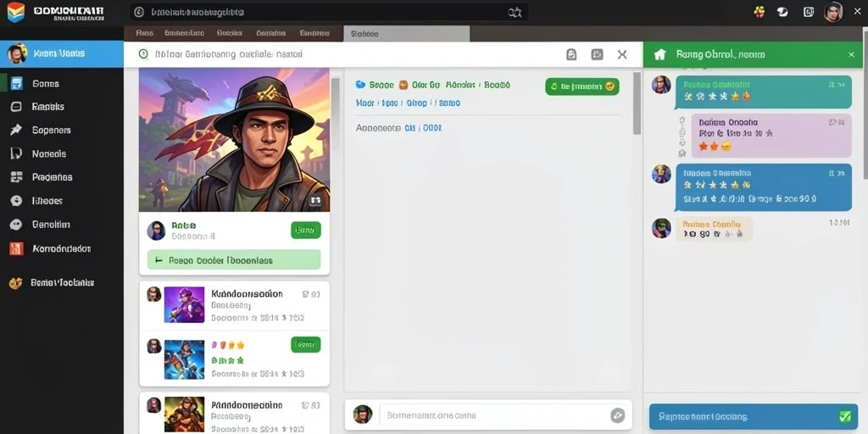Click the chat bubble icon in sidebar
The image size is (868, 434).
click(x=16, y=224)
